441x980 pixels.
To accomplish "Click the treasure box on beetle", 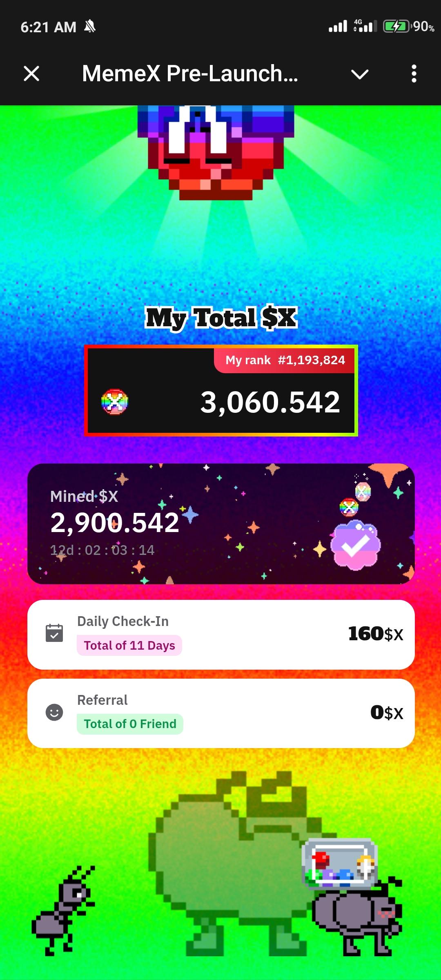I will pos(340,863).
